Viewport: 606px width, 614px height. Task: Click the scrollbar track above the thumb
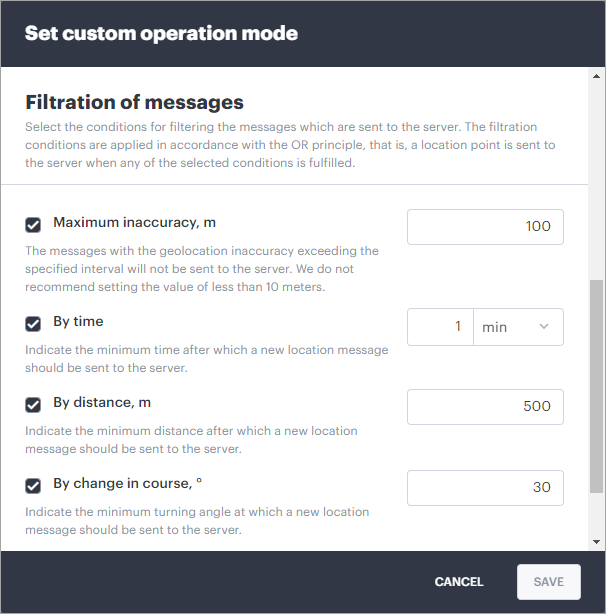click(597, 170)
